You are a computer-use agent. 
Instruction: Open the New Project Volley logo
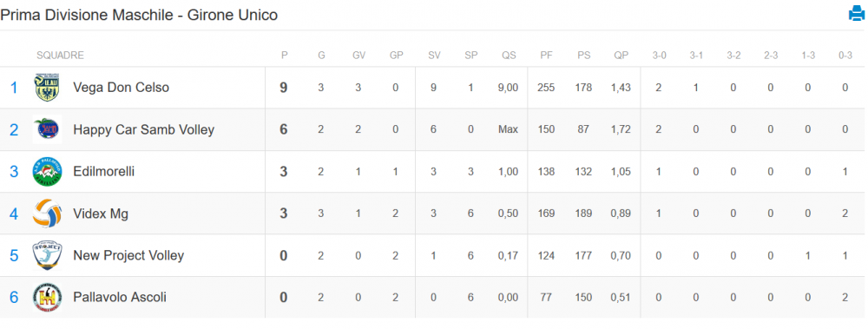tap(47, 255)
